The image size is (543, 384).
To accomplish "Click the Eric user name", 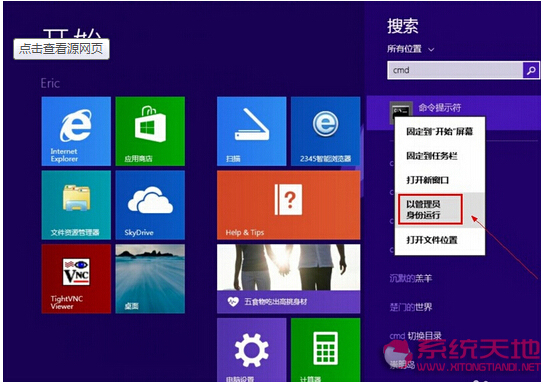I will click(50, 83).
